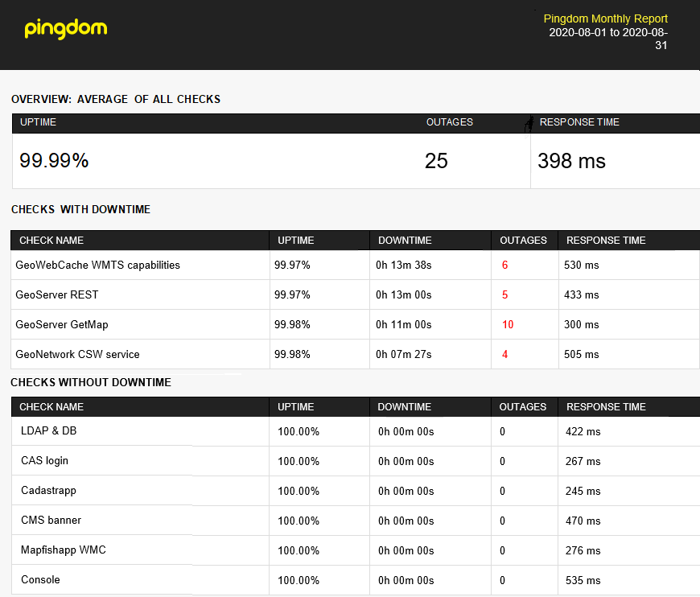Screen dimensions: 700x597
Task: Click the Console check name
Action: point(40,579)
